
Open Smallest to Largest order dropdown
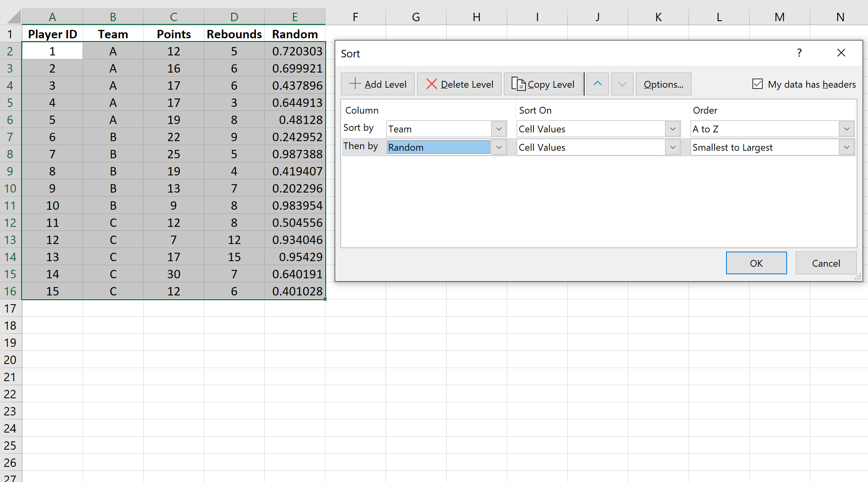[846, 148]
